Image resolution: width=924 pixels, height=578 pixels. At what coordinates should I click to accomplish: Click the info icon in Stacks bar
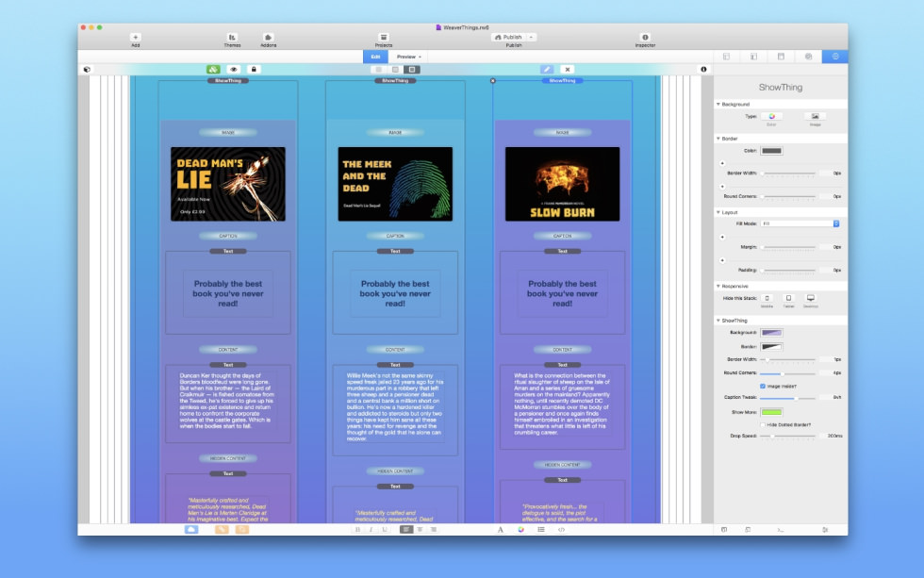(x=703, y=70)
